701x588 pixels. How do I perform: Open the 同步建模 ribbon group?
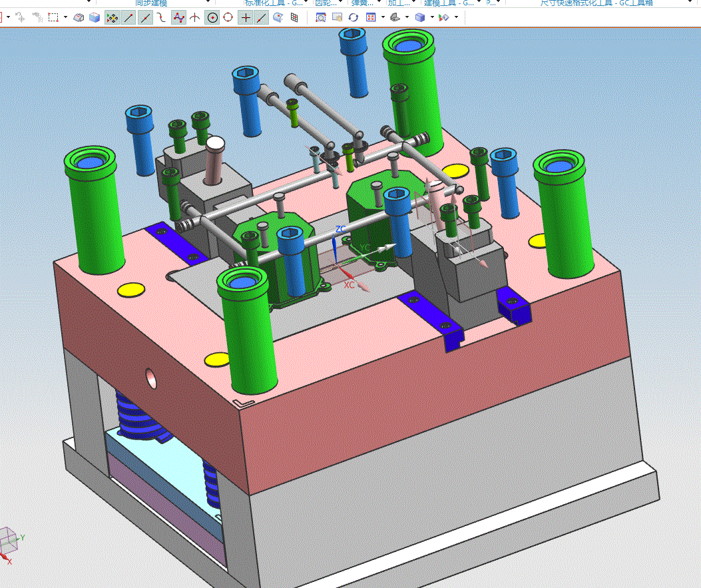point(151,3)
